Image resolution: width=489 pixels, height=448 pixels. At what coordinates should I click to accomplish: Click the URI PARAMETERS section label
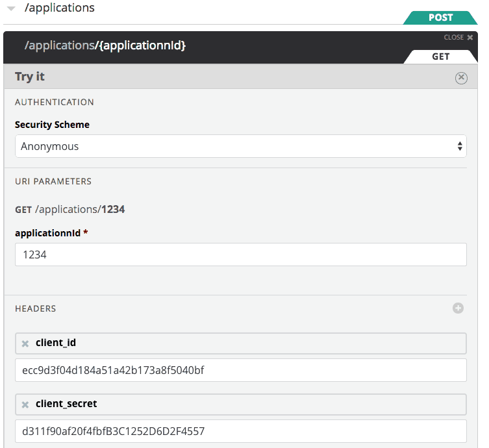[53, 181]
